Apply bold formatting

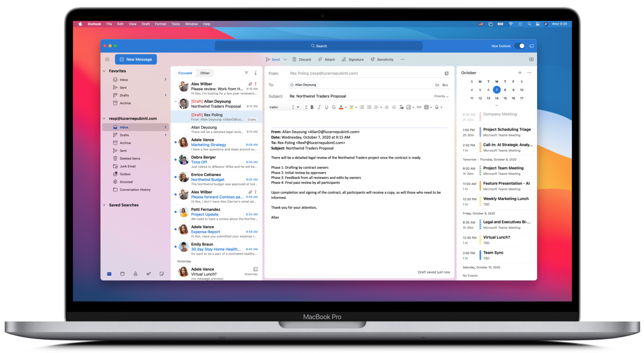pos(312,107)
